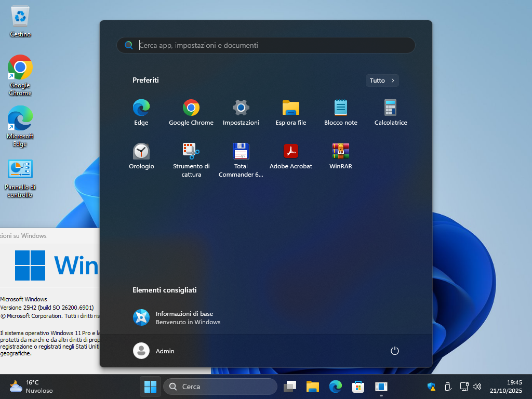This screenshot has width=532, height=399.
Task: Expand all apps with Tutto button
Action: (382, 81)
